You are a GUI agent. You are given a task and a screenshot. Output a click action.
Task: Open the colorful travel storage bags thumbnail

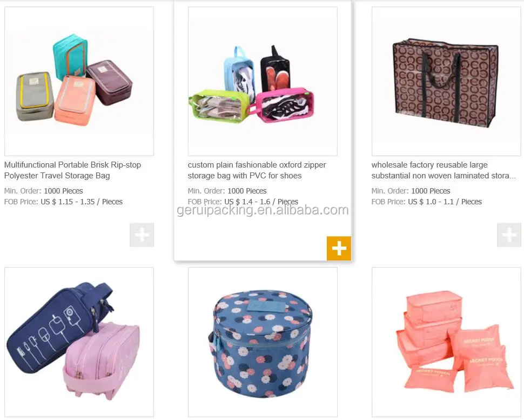click(x=79, y=81)
